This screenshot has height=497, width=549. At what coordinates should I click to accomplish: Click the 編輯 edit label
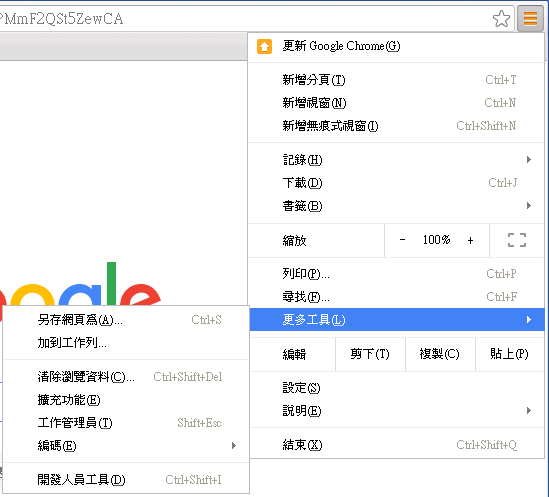294,354
